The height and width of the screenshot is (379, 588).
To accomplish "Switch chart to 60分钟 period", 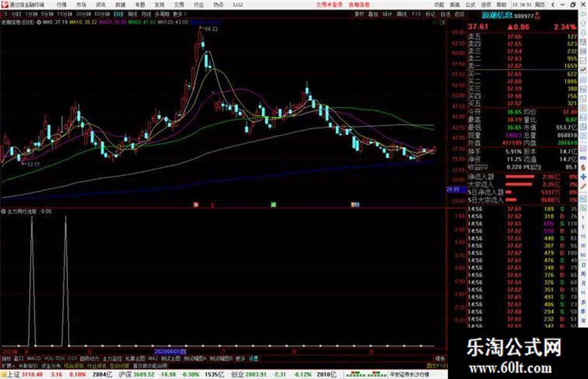I will pos(102,14).
